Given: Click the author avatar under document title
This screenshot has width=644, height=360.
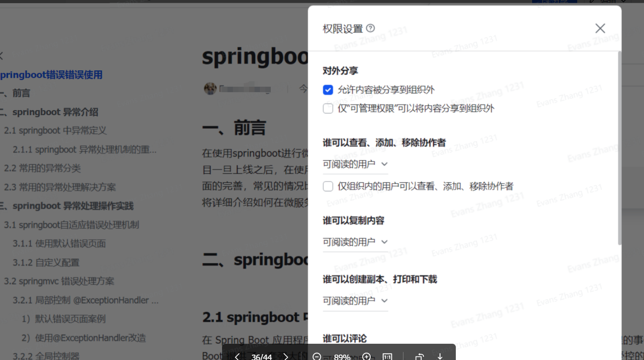Looking at the screenshot, I should [210, 89].
